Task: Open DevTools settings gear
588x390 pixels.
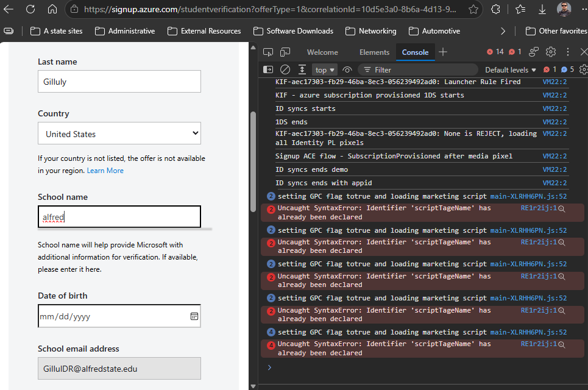Action: point(550,52)
